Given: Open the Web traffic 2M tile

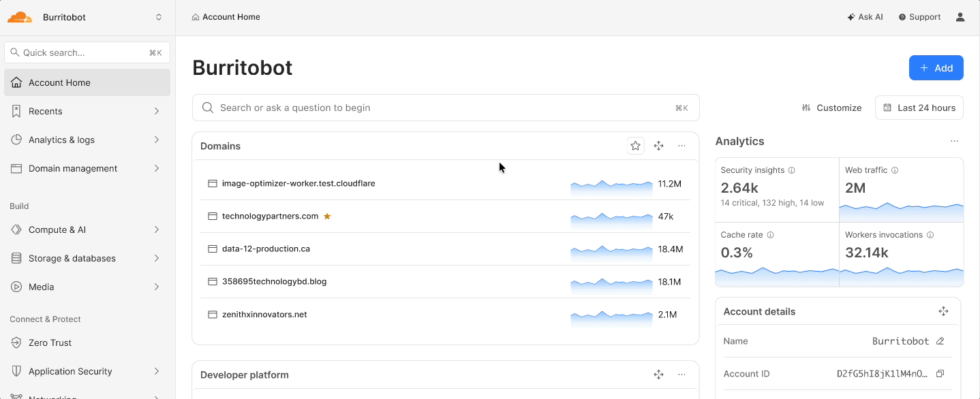Looking at the screenshot, I should (902, 190).
